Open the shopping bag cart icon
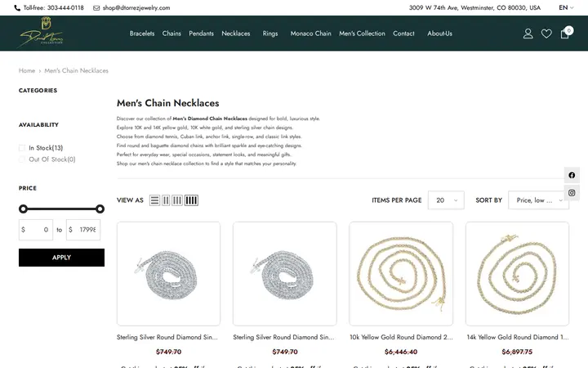588x368 pixels. tap(565, 34)
